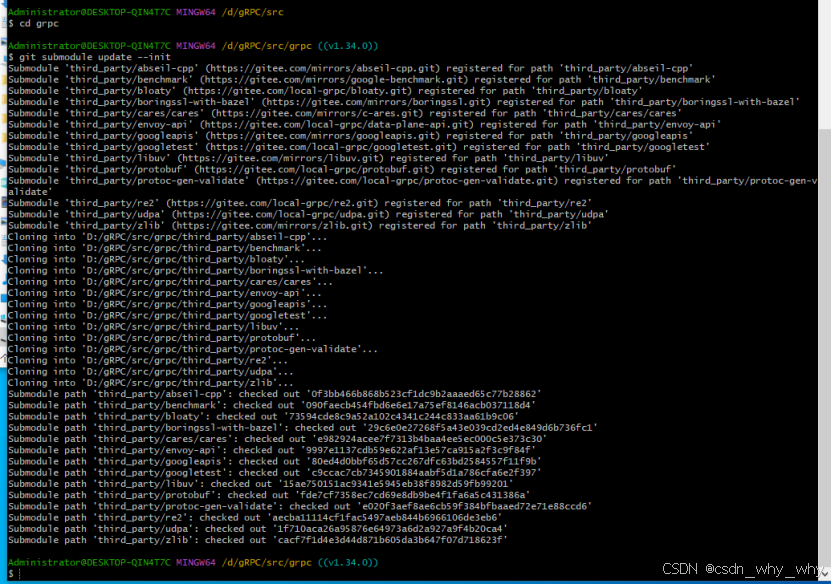Click the 'cd grpc' command line
Screen dimensions: 831x585
[33, 23]
